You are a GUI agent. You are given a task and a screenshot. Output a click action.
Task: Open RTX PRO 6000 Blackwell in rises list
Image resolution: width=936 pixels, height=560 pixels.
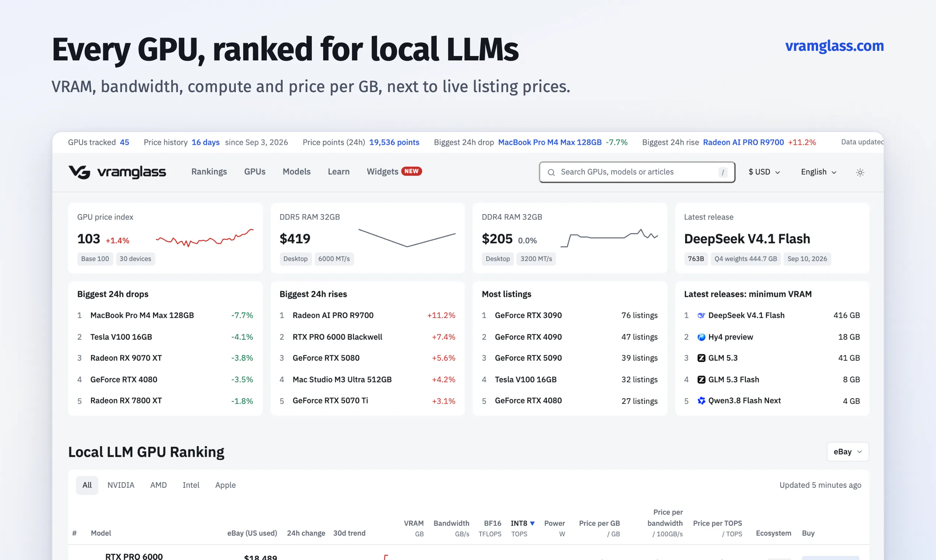(x=338, y=337)
